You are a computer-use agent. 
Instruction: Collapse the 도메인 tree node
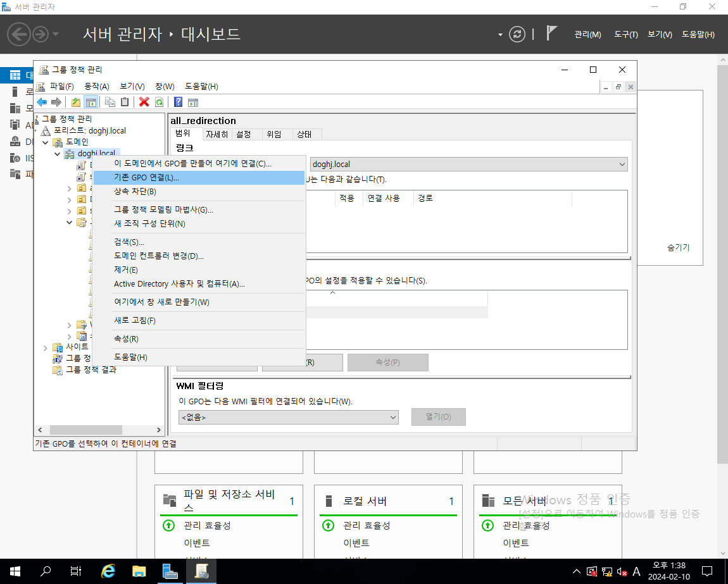pos(46,142)
